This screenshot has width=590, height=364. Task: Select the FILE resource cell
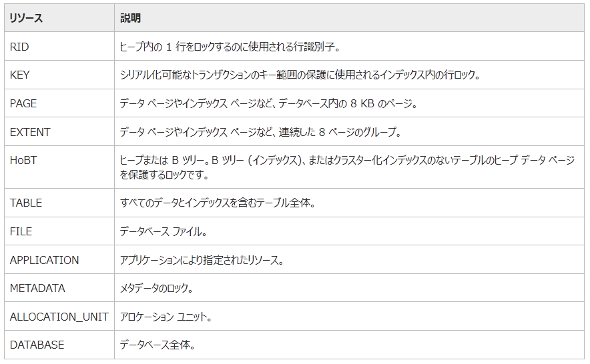(x=21, y=231)
